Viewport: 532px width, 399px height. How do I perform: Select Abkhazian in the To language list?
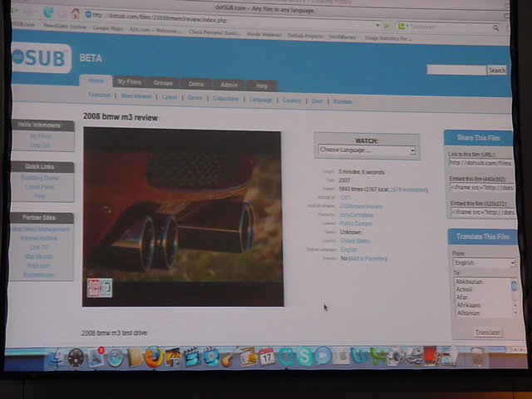[x=469, y=282]
